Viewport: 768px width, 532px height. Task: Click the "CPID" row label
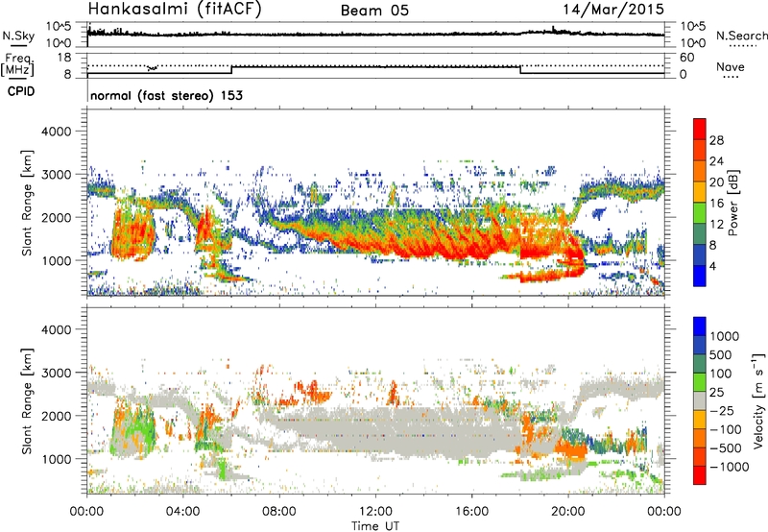21,91
